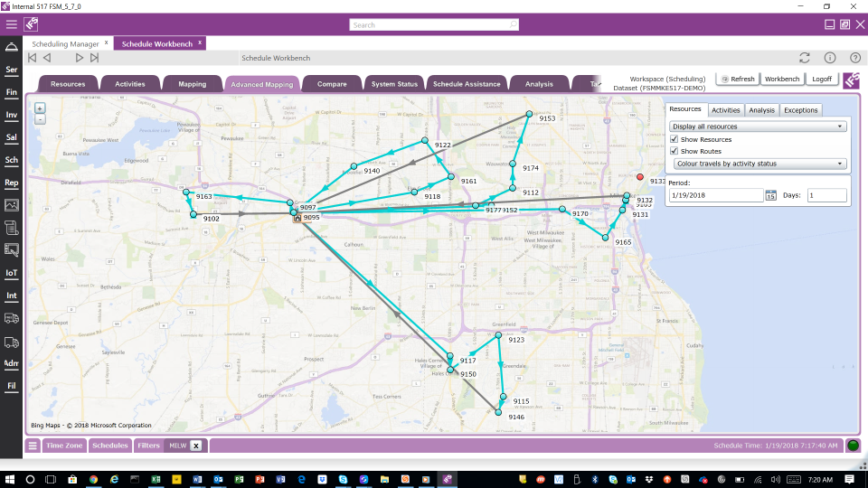
Task: Open the calendar date picker for Period
Action: tap(770, 195)
